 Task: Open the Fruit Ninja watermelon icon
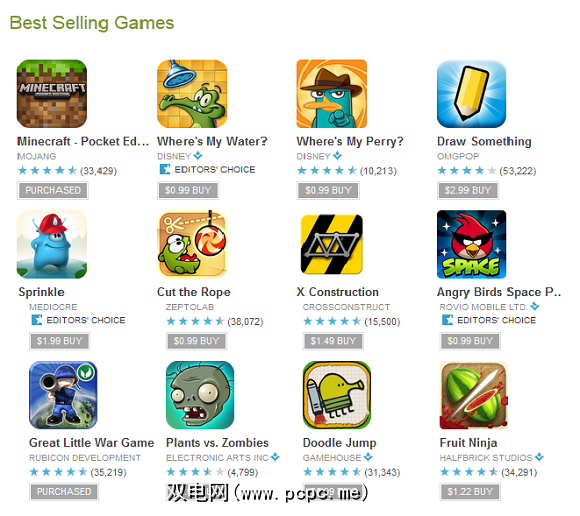point(474,395)
